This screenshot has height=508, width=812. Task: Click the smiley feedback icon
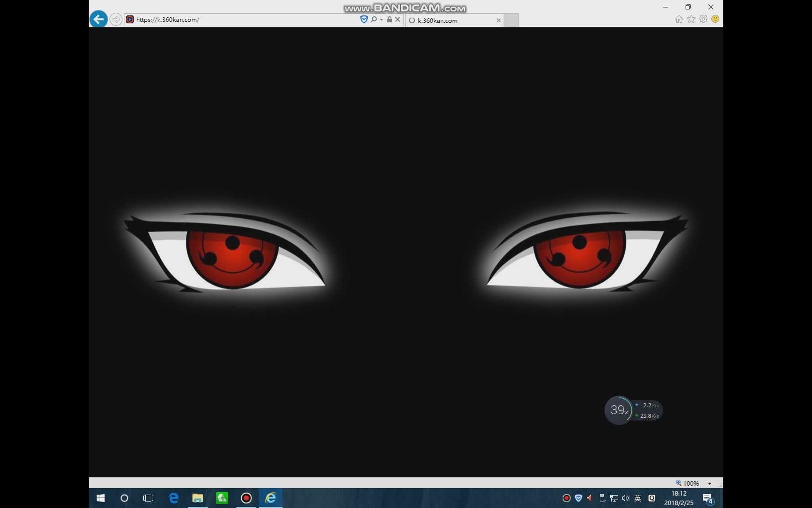715,19
